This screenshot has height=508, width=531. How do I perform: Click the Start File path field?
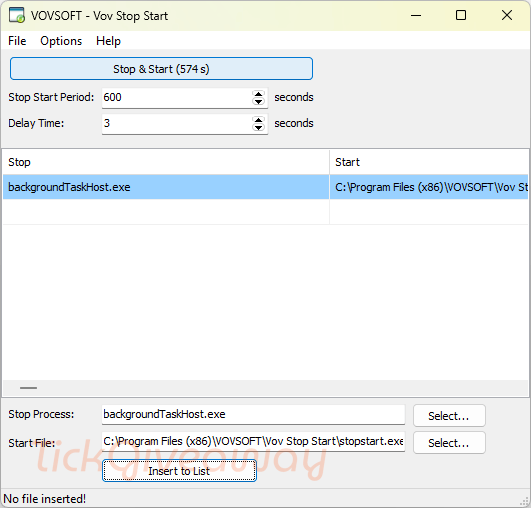pos(253,441)
